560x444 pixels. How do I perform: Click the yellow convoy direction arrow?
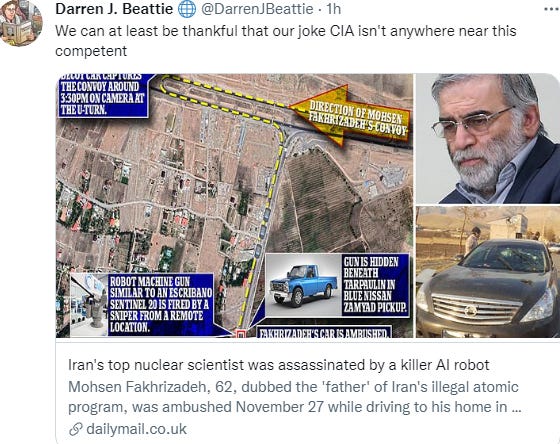[x=350, y=115]
